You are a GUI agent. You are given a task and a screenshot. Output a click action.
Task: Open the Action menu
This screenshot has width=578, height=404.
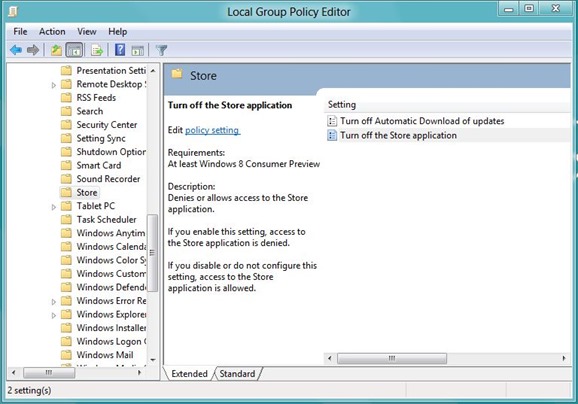pos(52,32)
